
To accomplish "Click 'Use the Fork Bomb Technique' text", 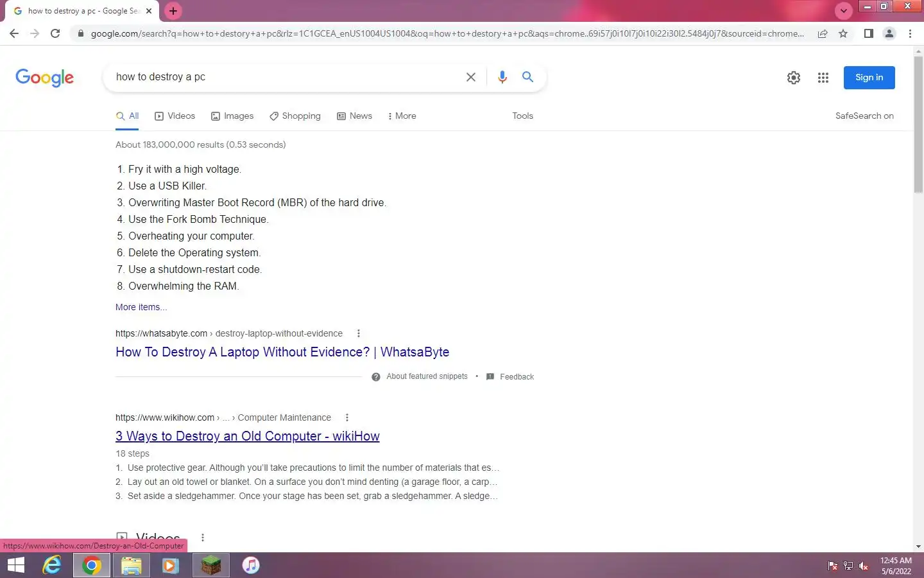I will (198, 220).
